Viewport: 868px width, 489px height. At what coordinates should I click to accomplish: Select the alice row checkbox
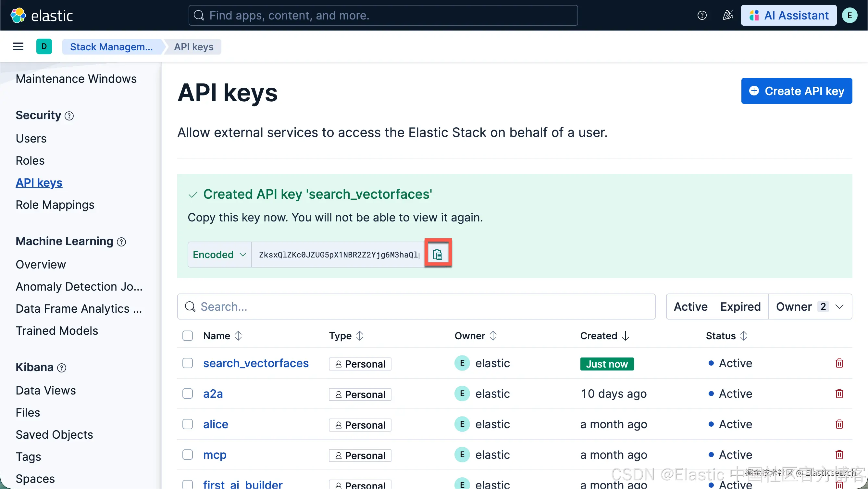[187, 424]
